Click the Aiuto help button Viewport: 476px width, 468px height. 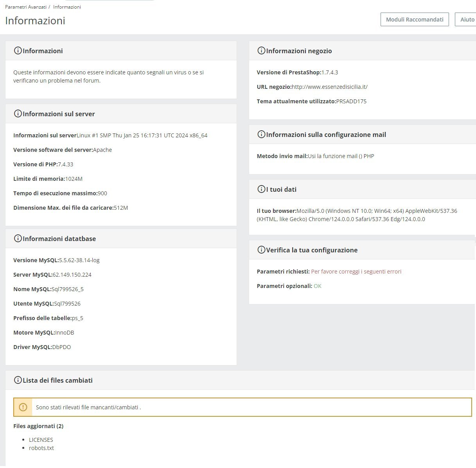[467, 20]
